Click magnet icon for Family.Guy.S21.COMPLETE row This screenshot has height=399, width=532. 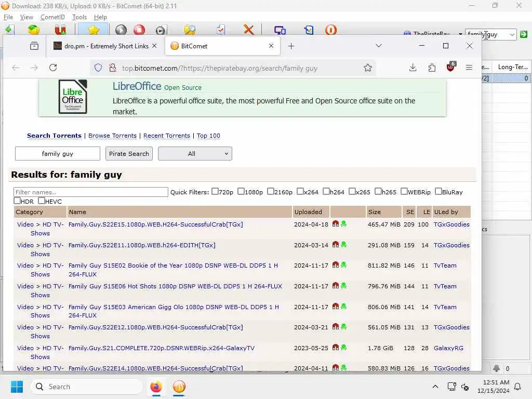336,347
